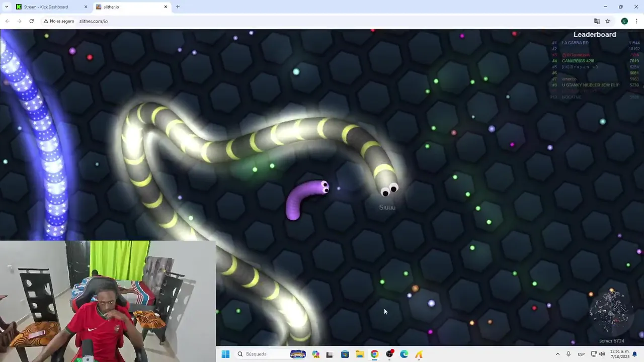
Task: Open the Chrome profile avatar
Action: (x=624, y=21)
